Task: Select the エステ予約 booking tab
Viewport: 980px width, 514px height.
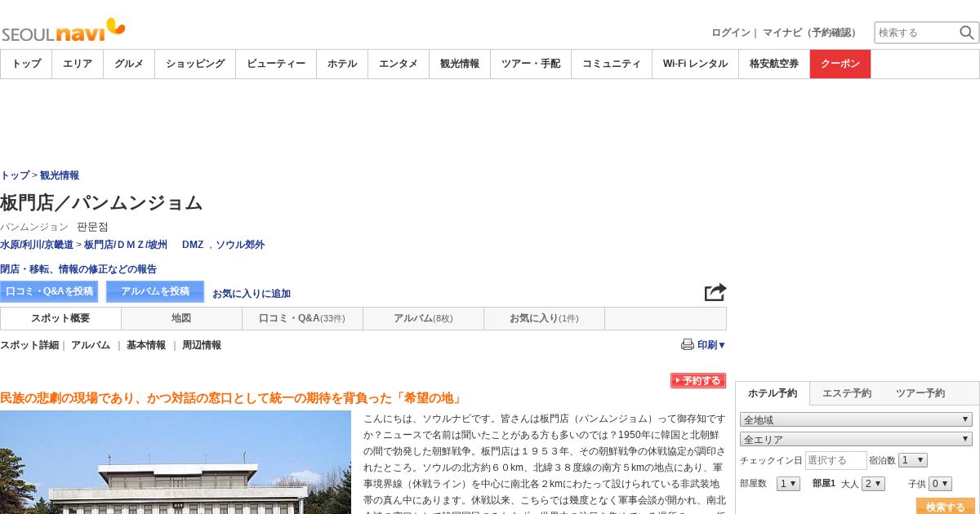Action: point(847,393)
